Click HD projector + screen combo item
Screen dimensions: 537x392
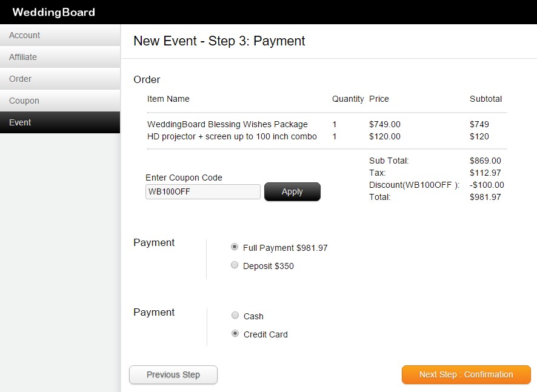pos(232,136)
